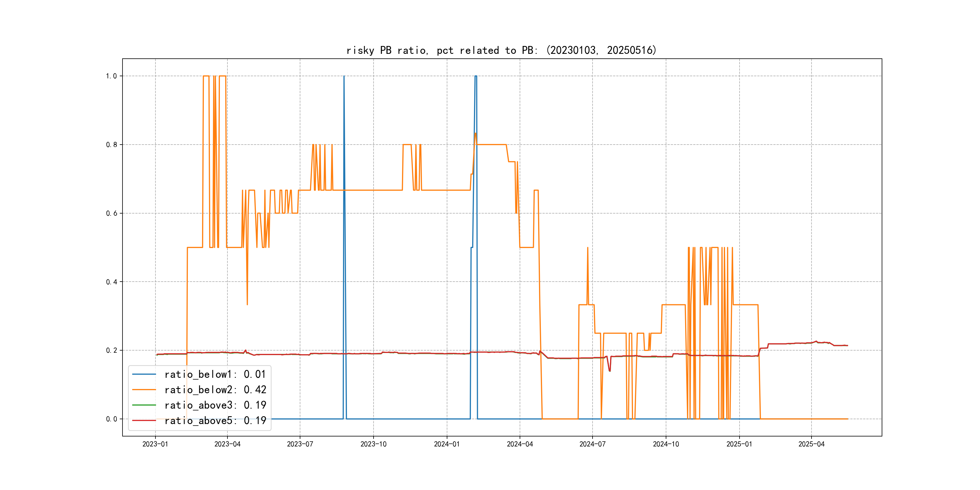980x490 pixels.
Task: Click the 2025-04 x-axis tick label
Action: click(811, 444)
